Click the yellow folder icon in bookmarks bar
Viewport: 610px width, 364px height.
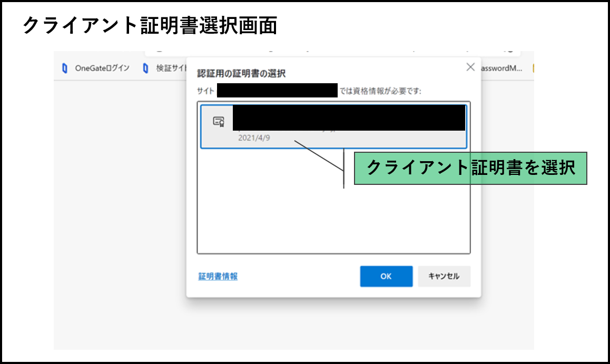(533, 68)
